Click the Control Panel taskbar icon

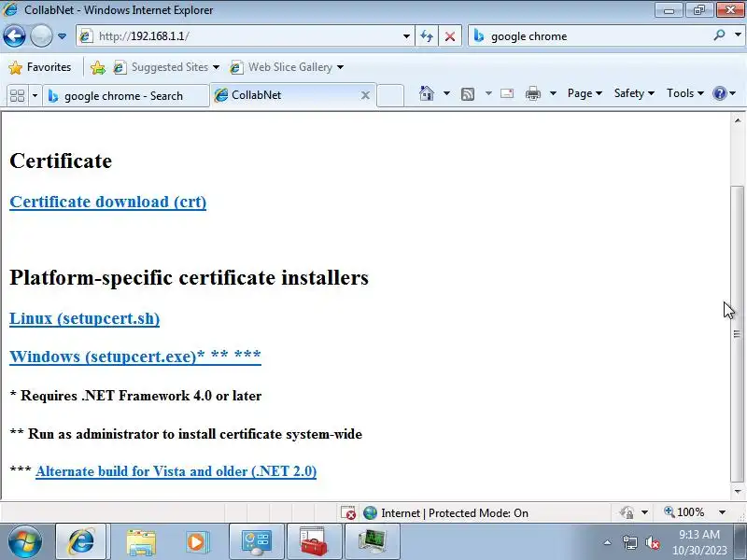click(x=257, y=542)
